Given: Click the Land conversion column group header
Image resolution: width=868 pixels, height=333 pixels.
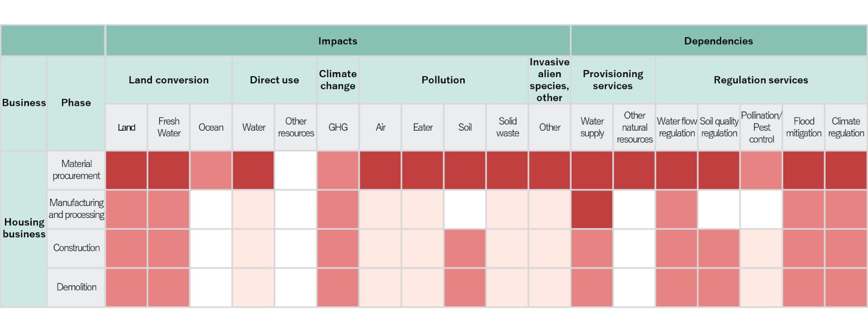Looking at the screenshot, I should [x=169, y=80].
